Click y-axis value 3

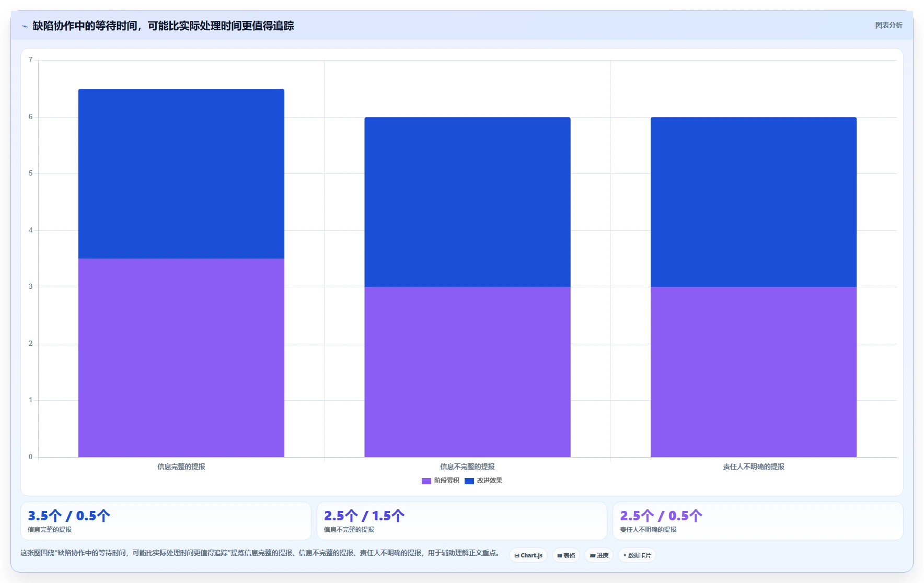click(30, 287)
